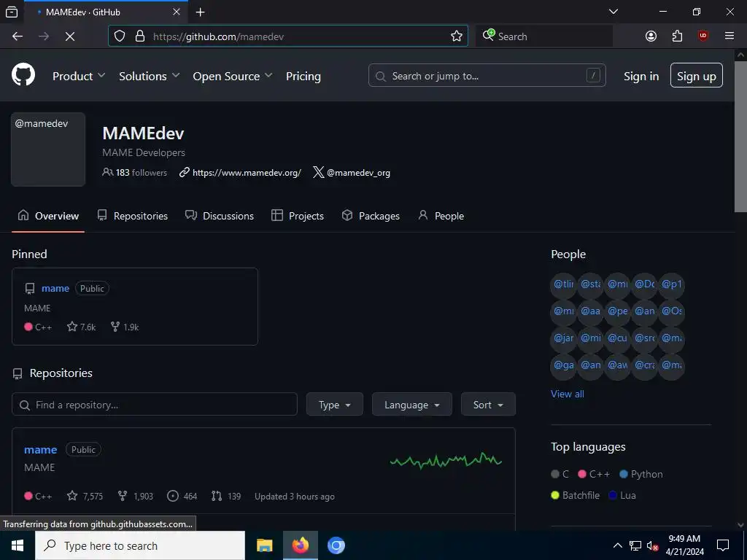
Task: Filter by Python in Top languages
Action: point(641,474)
